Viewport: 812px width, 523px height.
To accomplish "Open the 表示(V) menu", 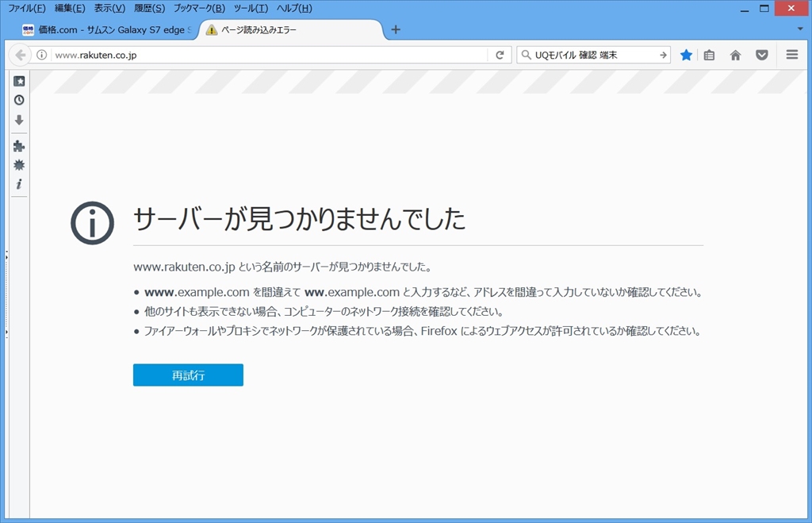I will pyautogui.click(x=109, y=8).
